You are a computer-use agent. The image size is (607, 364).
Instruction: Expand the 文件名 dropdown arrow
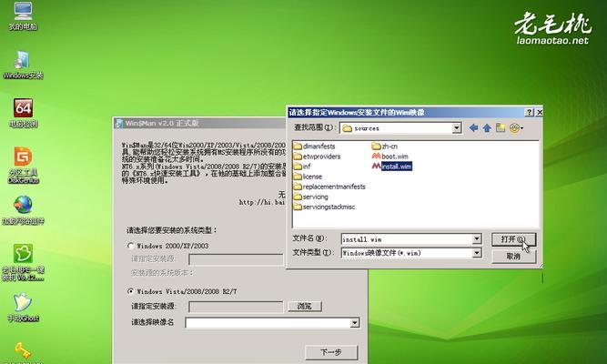click(477, 239)
